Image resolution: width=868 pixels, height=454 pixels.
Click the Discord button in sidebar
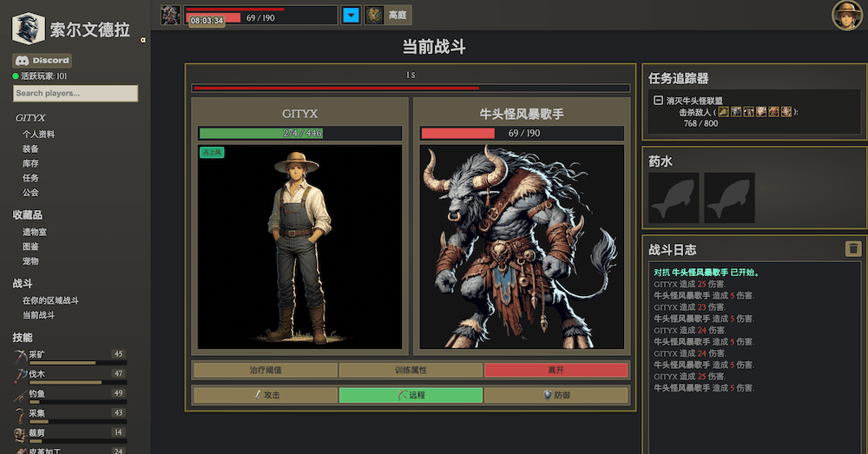click(42, 61)
